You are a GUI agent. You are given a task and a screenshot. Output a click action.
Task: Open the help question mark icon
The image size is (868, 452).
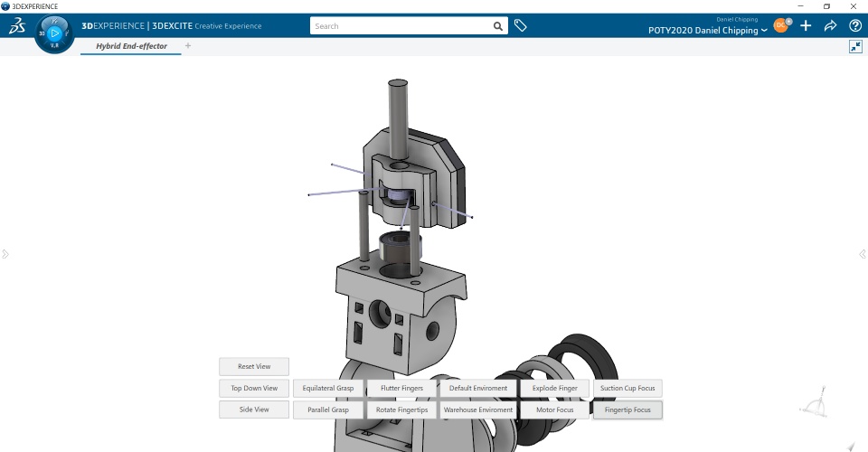click(855, 25)
